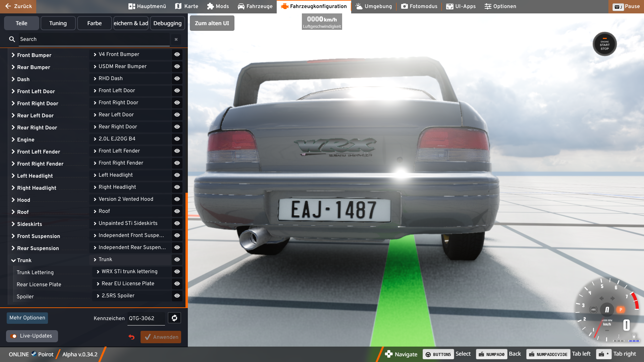Viewport: 644px width, 362px height.
Task: Click the Kennzeichen license plate field
Action: pos(146,318)
